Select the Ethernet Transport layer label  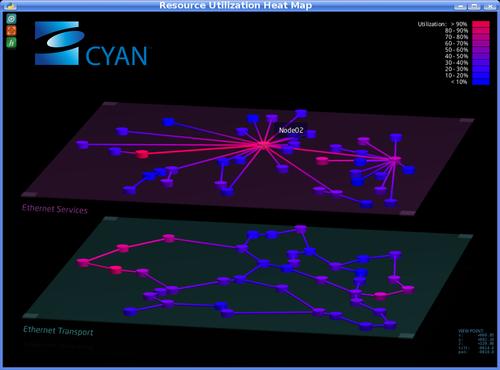coord(58,331)
